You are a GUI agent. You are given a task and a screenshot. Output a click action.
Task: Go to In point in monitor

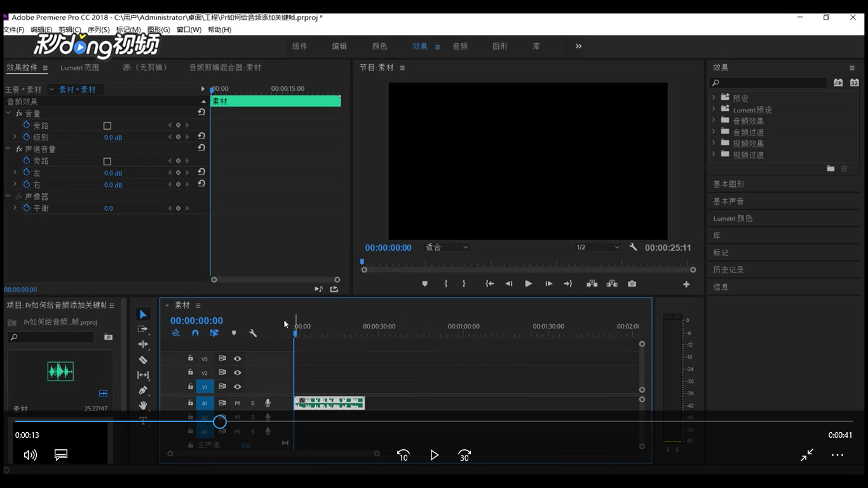pyautogui.click(x=490, y=284)
